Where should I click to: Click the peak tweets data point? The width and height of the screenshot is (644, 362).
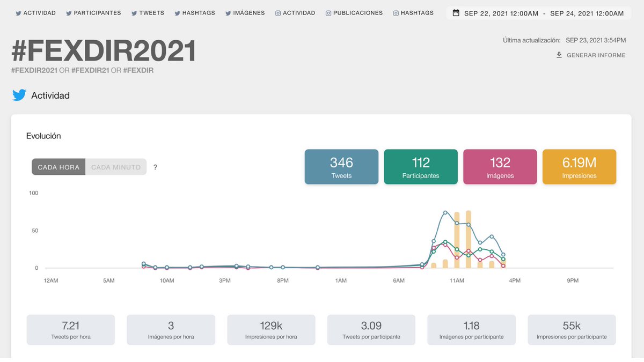tap(445, 212)
